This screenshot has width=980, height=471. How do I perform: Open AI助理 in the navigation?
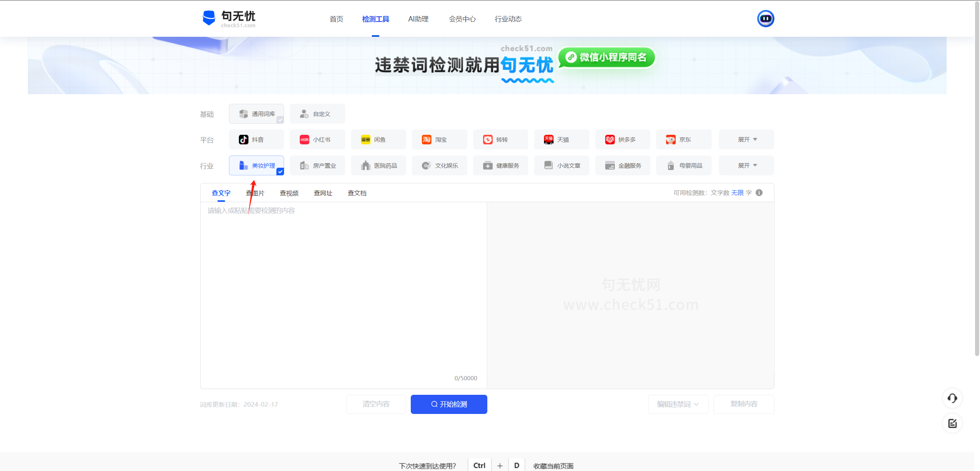(x=418, y=19)
